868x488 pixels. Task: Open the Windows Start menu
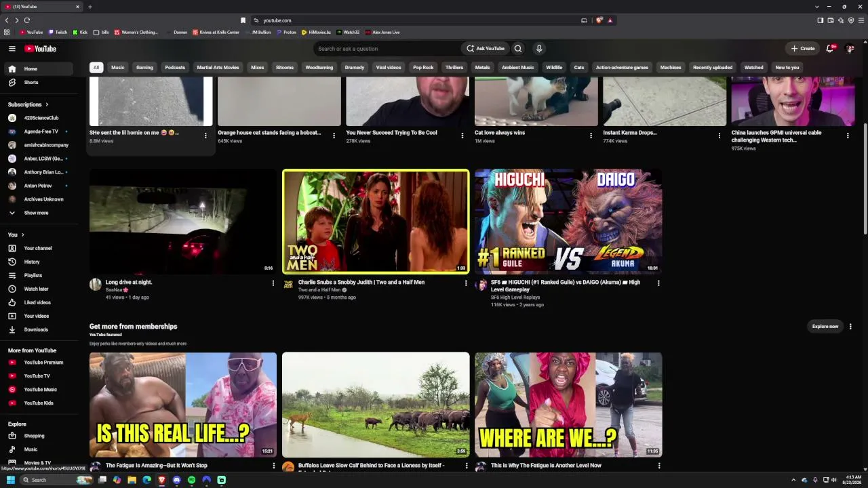click(x=11, y=480)
